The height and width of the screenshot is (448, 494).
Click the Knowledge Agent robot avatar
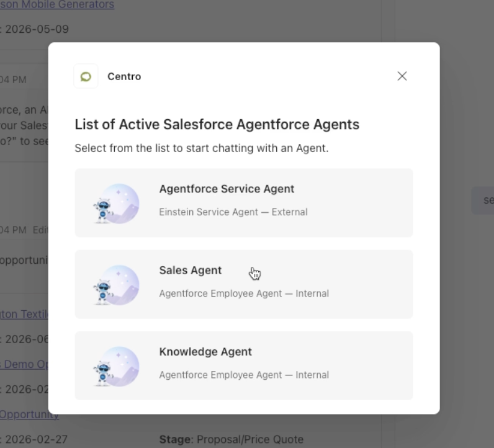click(x=116, y=366)
